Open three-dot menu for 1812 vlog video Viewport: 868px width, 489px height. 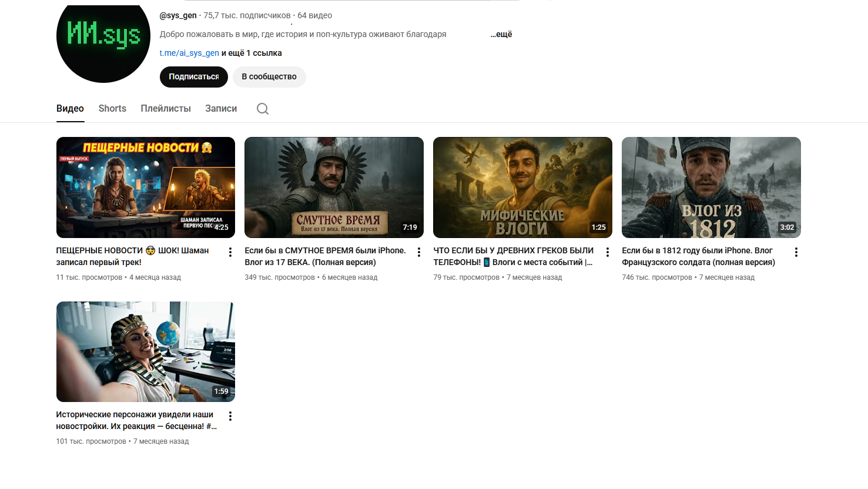coord(796,252)
